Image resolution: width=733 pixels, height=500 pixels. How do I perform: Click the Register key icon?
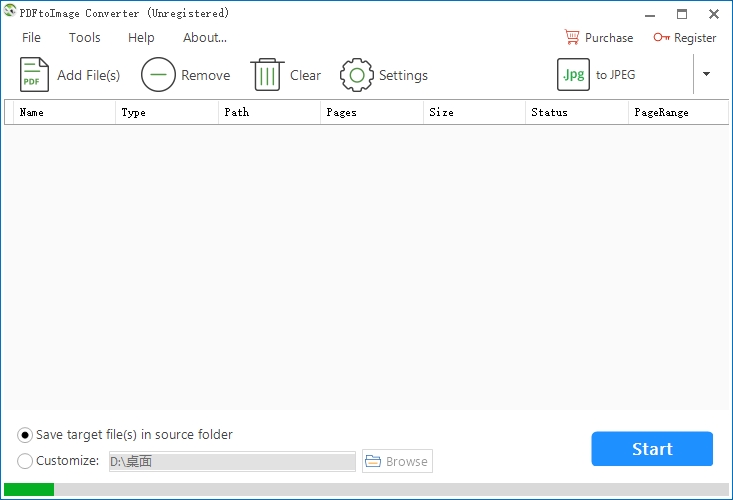(x=661, y=37)
